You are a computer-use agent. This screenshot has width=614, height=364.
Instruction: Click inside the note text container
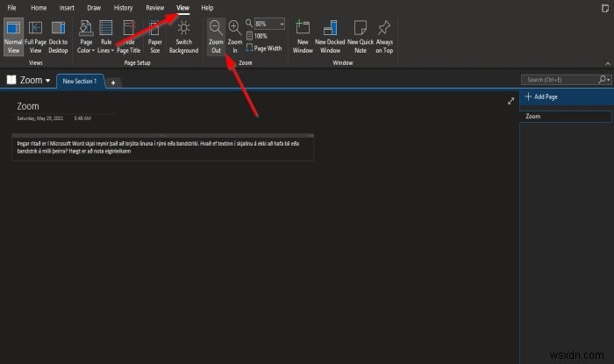(162, 147)
